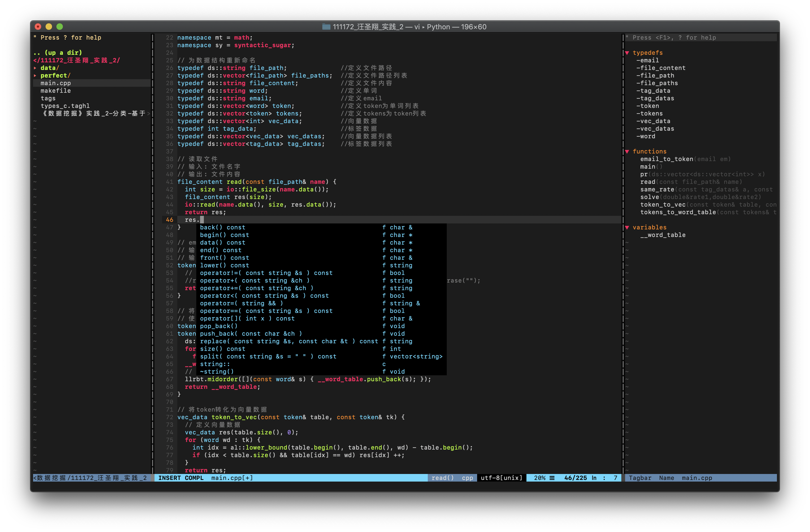810x532 pixels.
Task: Choose size() const from completion menu
Action: tap(222, 349)
